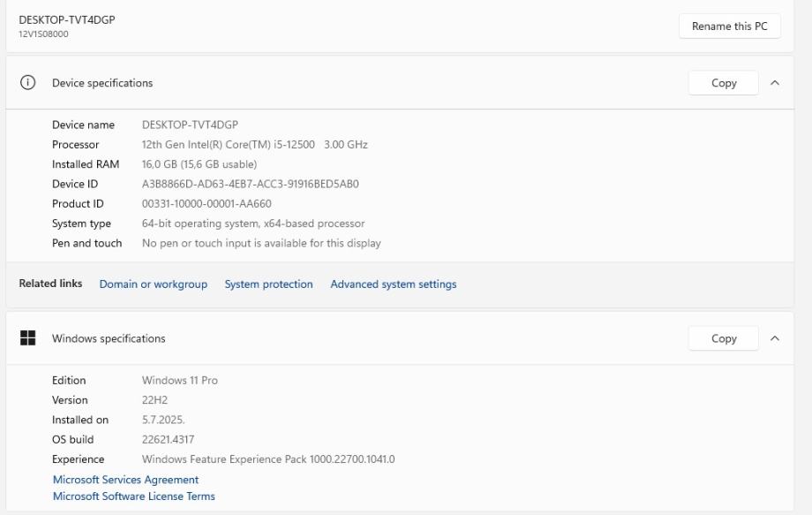Click the Windows logo icon
Viewport: 812px width, 515px height.
28,338
